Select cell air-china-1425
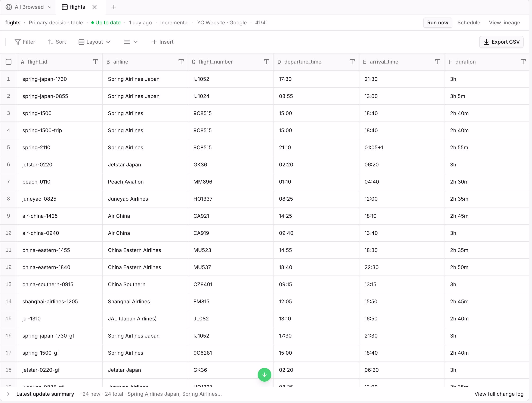This screenshot has height=403, width=532. pos(60,216)
